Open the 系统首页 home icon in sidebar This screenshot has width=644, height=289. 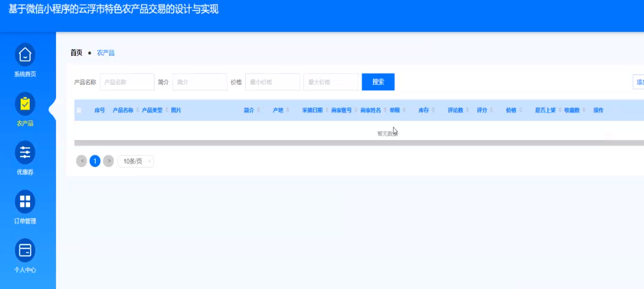pyautogui.click(x=25, y=55)
